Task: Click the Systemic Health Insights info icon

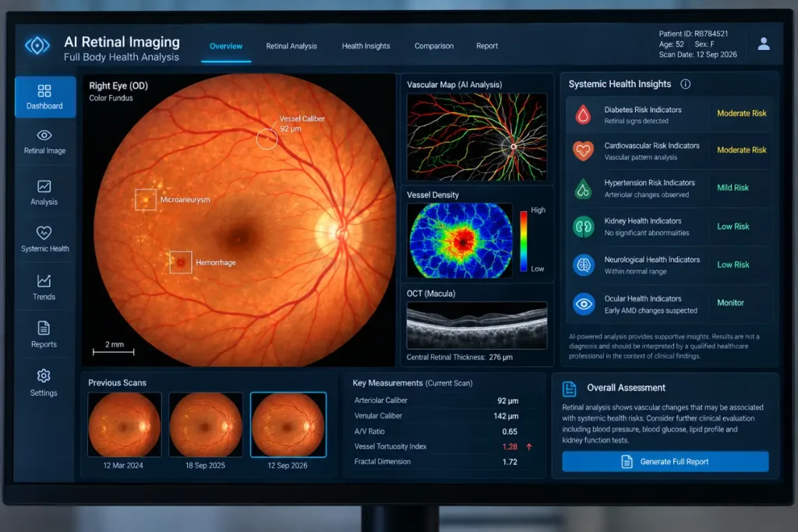Action: [x=686, y=84]
